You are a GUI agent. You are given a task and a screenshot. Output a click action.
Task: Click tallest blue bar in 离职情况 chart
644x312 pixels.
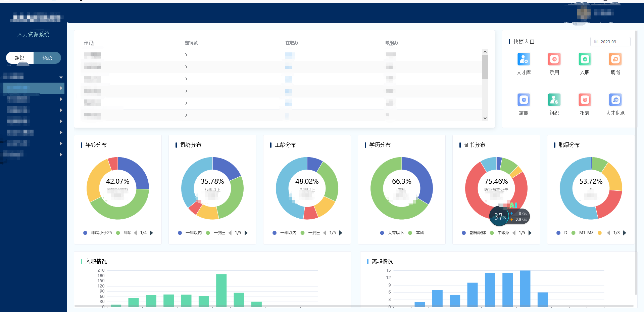(525, 288)
